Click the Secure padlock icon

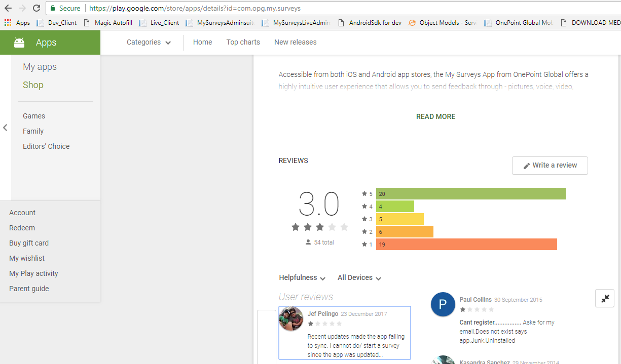[x=53, y=8]
